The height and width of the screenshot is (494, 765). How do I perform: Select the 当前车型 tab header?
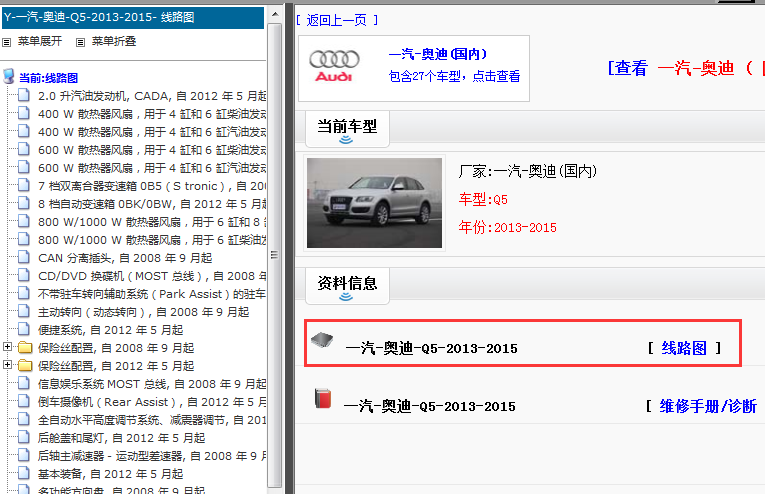tap(347, 129)
